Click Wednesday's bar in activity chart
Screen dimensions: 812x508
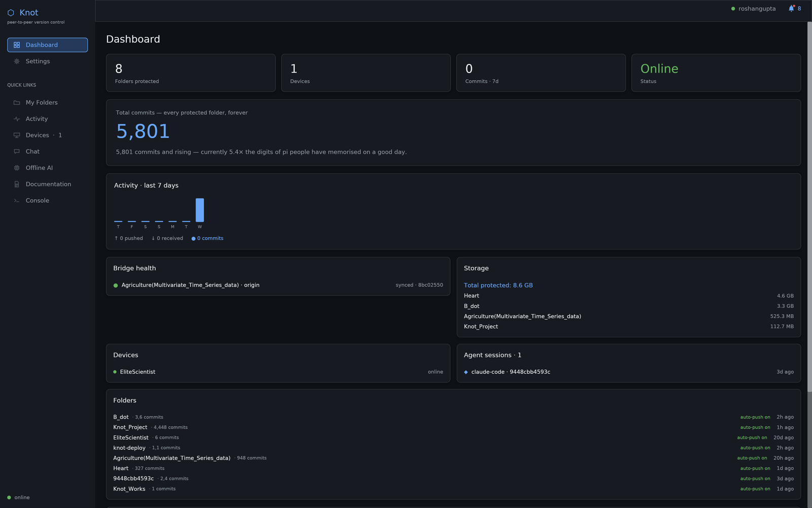coord(200,210)
